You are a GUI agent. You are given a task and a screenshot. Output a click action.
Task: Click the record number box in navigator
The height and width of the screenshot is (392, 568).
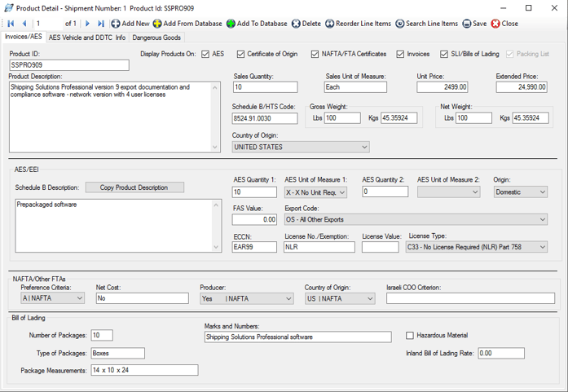pos(48,24)
